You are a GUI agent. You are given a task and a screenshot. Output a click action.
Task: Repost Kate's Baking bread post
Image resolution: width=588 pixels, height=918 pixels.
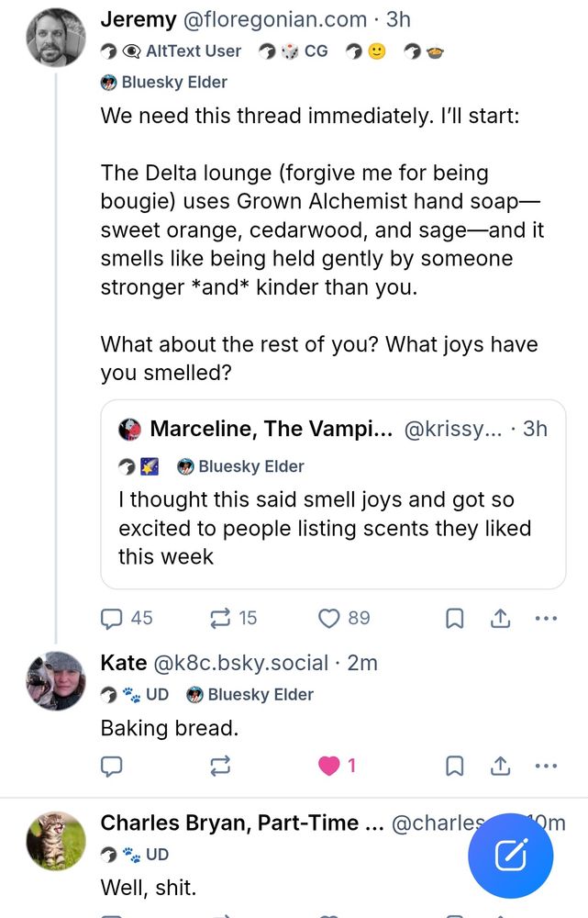point(220,766)
